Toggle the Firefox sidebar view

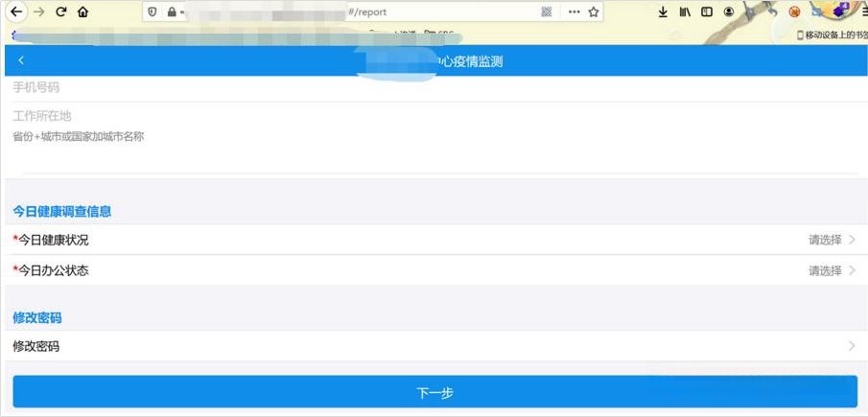coord(707,12)
